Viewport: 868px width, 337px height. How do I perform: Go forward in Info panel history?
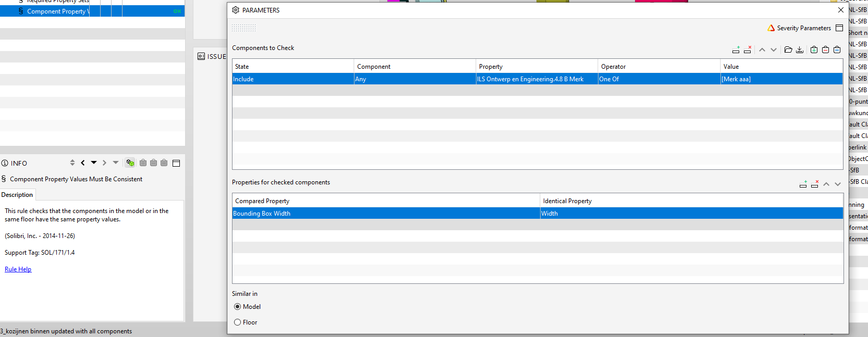pos(104,163)
